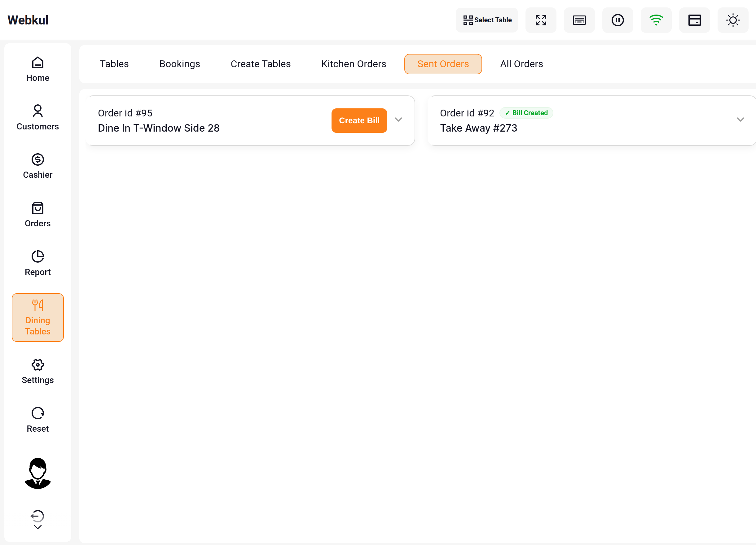Image resolution: width=756 pixels, height=545 pixels.
Task: Click the Webkul logo
Action: pyautogui.click(x=28, y=20)
